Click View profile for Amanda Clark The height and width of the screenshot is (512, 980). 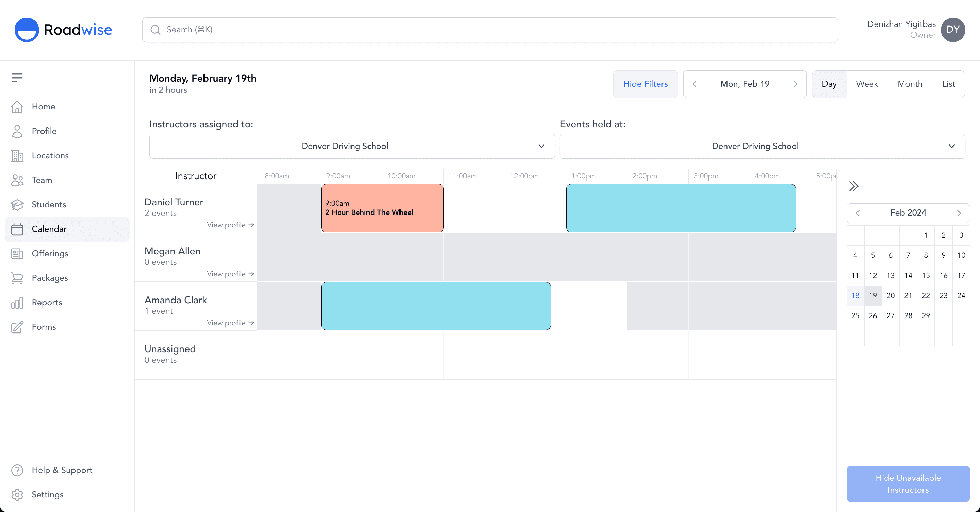pos(230,322)
